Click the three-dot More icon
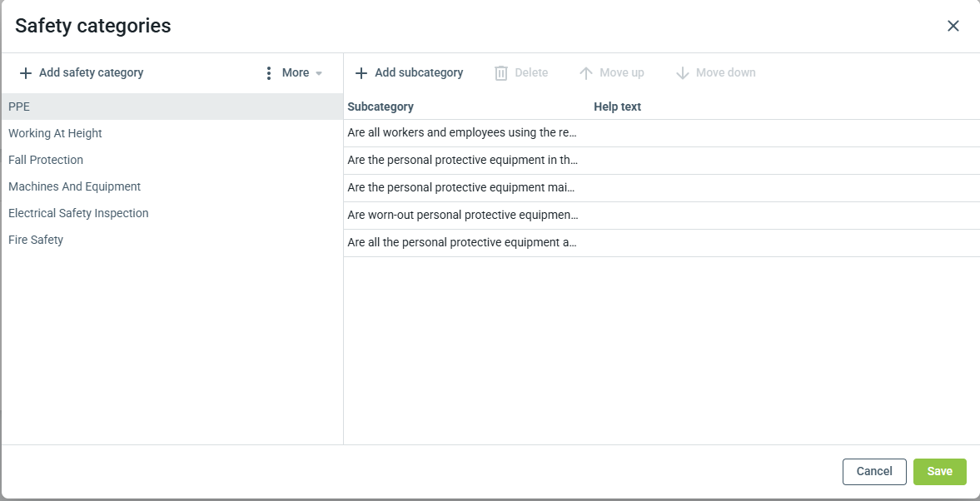This screenshot has width=980, height=501. 268,73
